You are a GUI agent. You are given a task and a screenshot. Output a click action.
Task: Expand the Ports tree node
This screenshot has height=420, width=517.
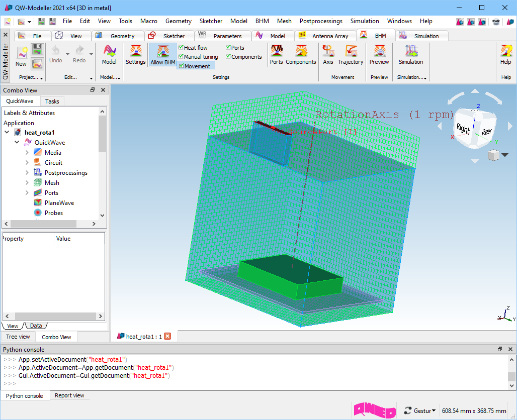[27, 192]
